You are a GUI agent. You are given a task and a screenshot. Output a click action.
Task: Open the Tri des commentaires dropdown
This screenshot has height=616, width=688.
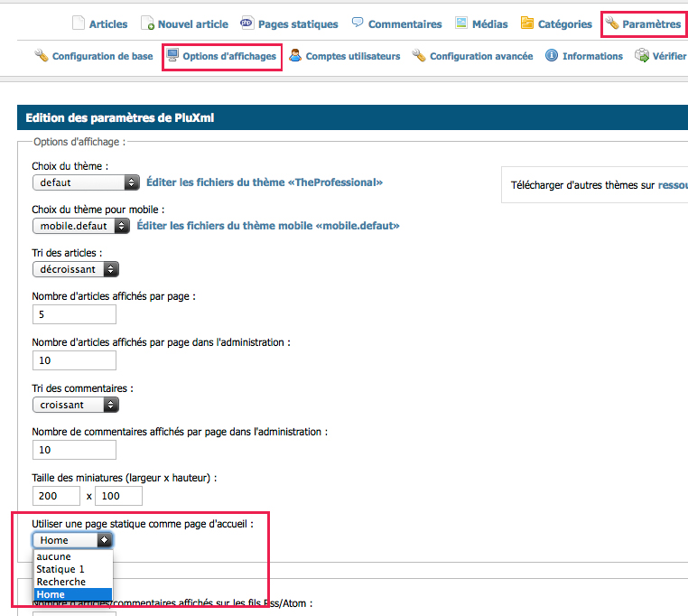tap(76, 406)
